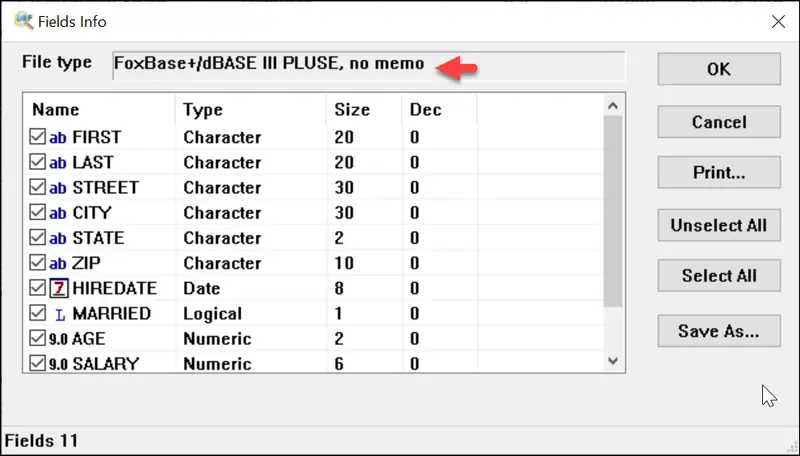800x456 pixels.
Task: Click the File type text field
Action: 368,65
